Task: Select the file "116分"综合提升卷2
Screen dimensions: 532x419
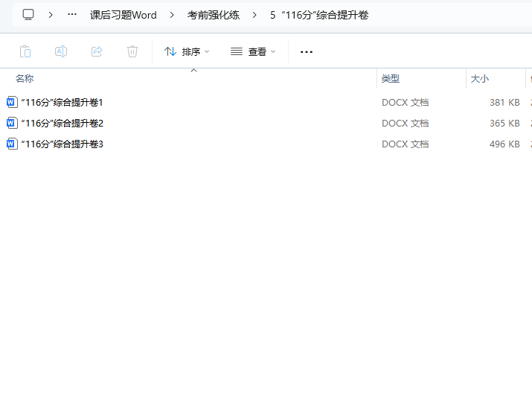Action: tap(63, 123)
